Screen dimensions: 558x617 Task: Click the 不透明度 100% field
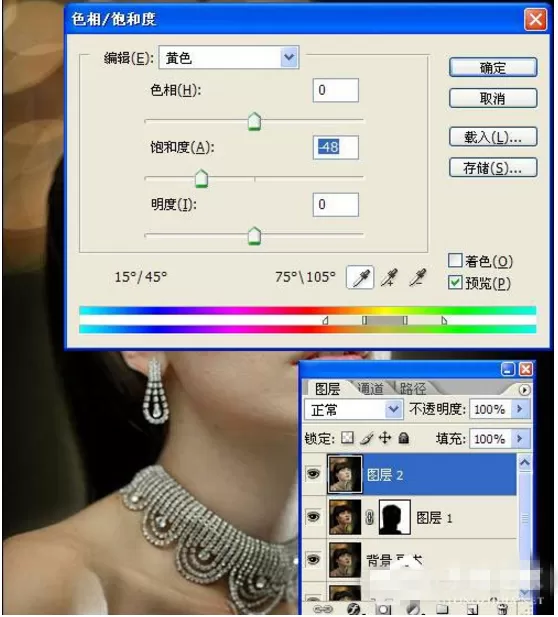point(491,409)
